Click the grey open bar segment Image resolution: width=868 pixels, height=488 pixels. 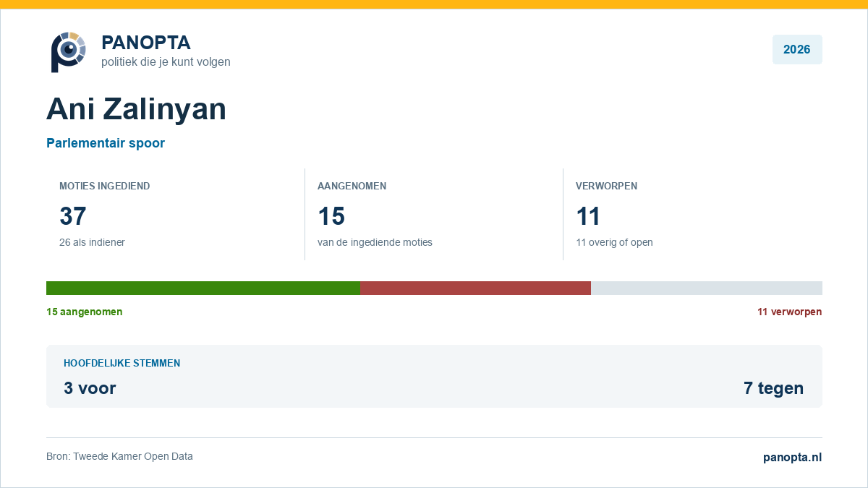tap(707, 288)
